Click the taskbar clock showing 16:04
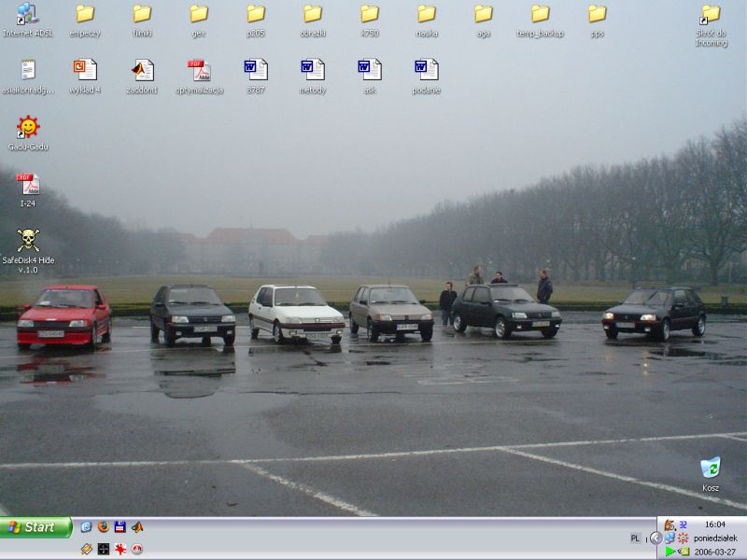This screenshot has width=747, height=560. pos(714,525)
